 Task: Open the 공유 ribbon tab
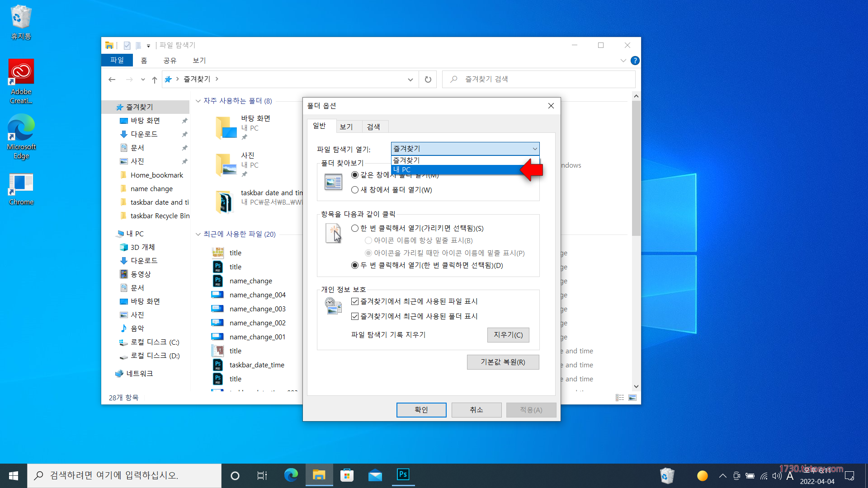click(170, 61)
